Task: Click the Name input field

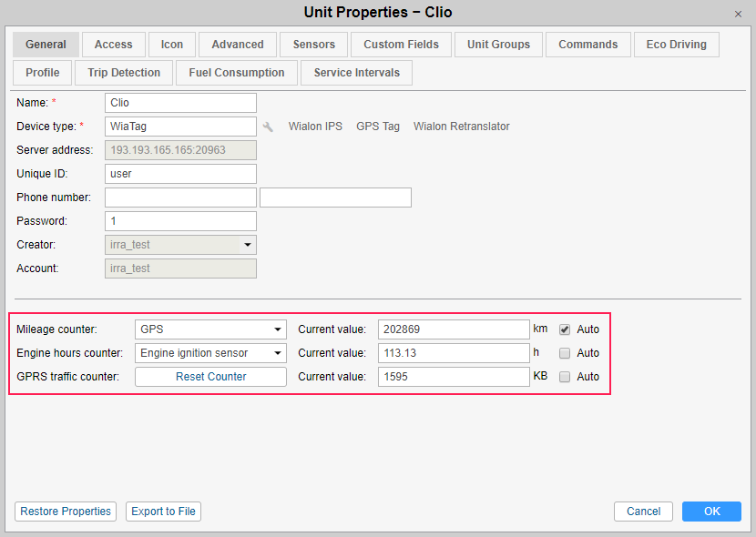Action: 180,103
